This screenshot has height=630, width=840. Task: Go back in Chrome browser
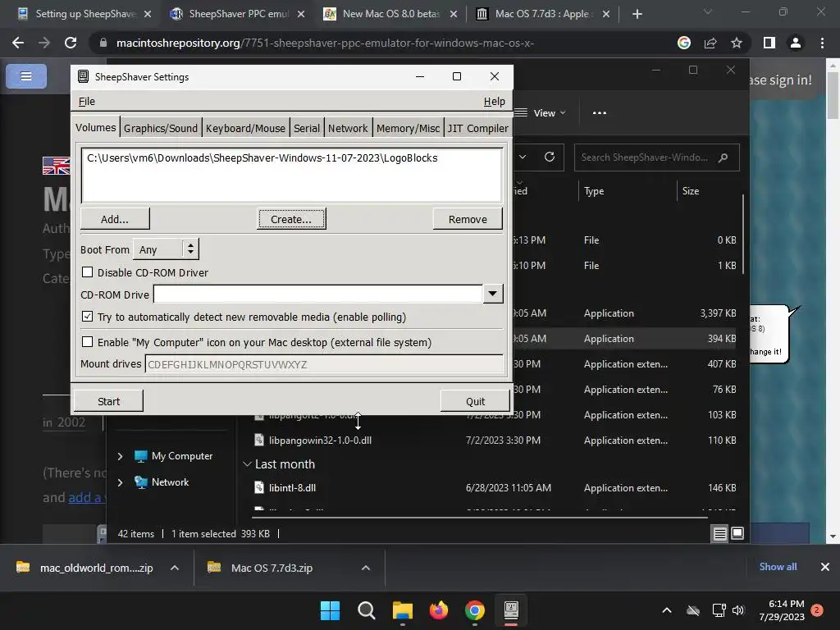(18, 43)
